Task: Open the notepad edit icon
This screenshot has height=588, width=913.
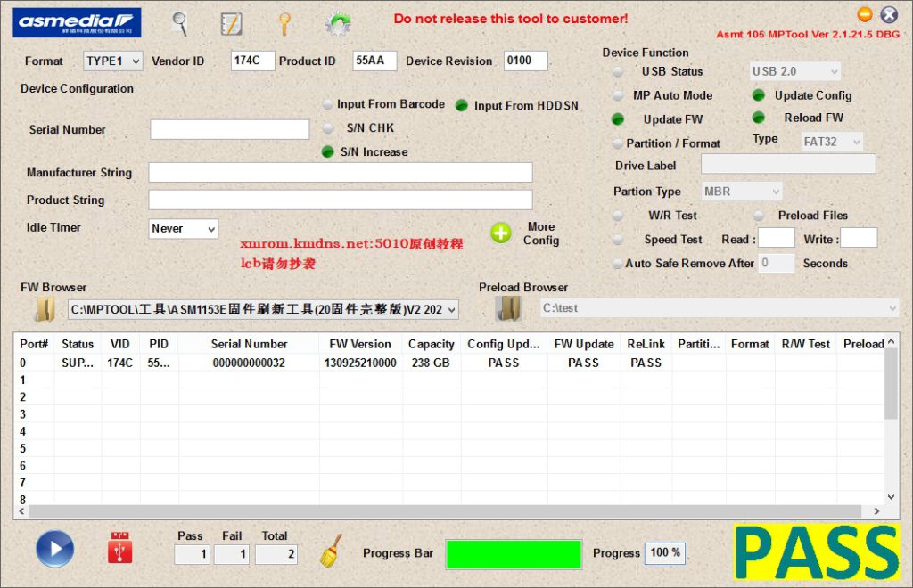Action: tap(231, 23)
